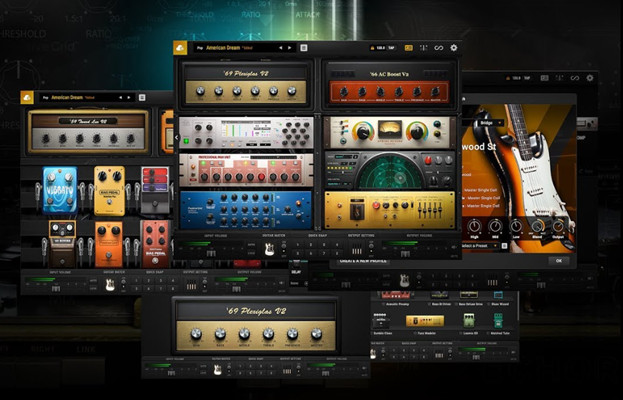Click the Output Setting icon in center window

357,250
